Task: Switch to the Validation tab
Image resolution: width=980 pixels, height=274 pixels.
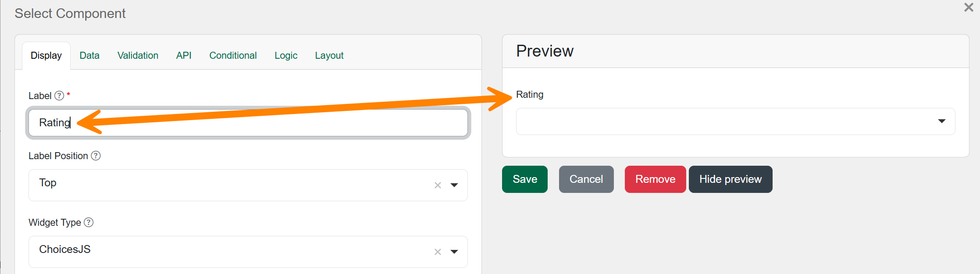Action: click(138, 56)
